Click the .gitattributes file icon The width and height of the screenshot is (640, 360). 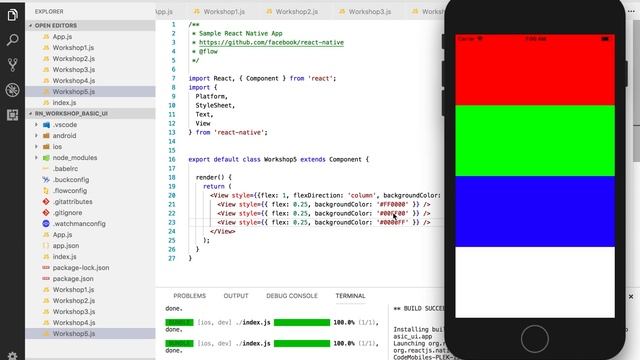click(x=46, y=202)
